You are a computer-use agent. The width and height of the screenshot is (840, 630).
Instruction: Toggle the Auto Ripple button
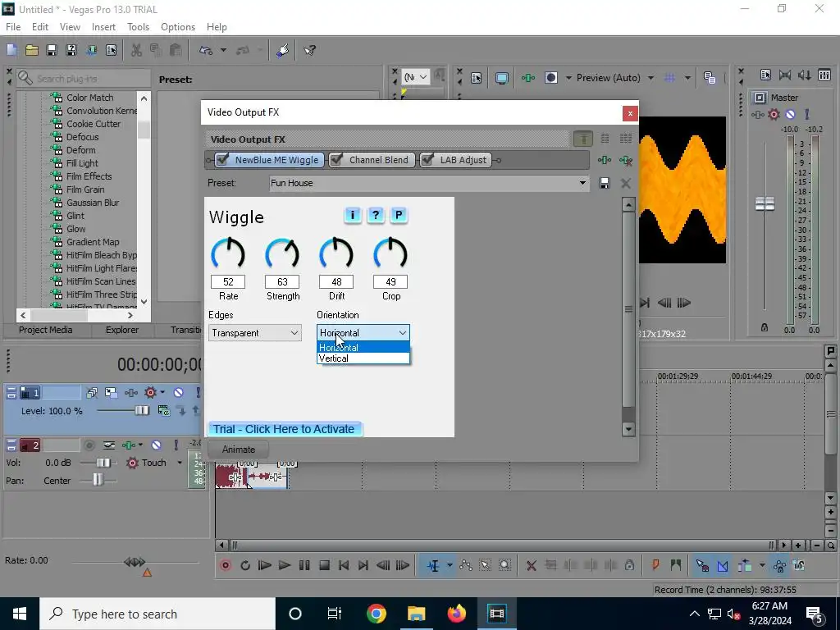tap(744, 565)
